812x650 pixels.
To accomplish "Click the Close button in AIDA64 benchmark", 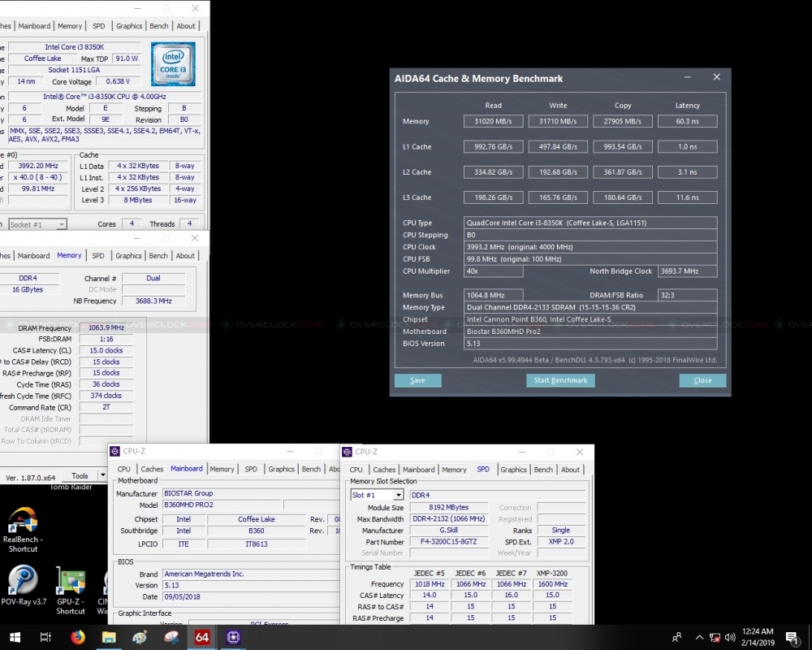I will tap(702, 380).
